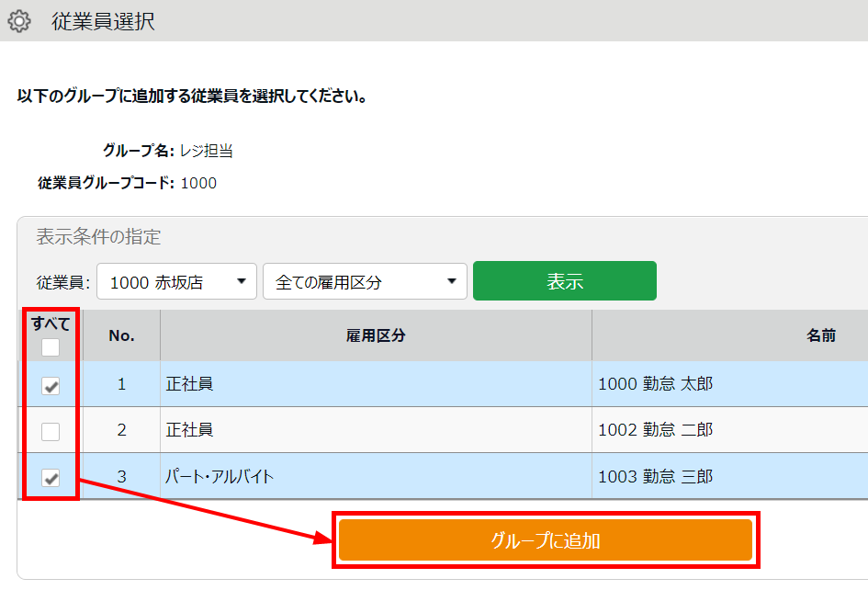Select the name cell 1003 勤怠 三郎
The height and width of the screenshot is (590, 868).
tap(655, 477)
